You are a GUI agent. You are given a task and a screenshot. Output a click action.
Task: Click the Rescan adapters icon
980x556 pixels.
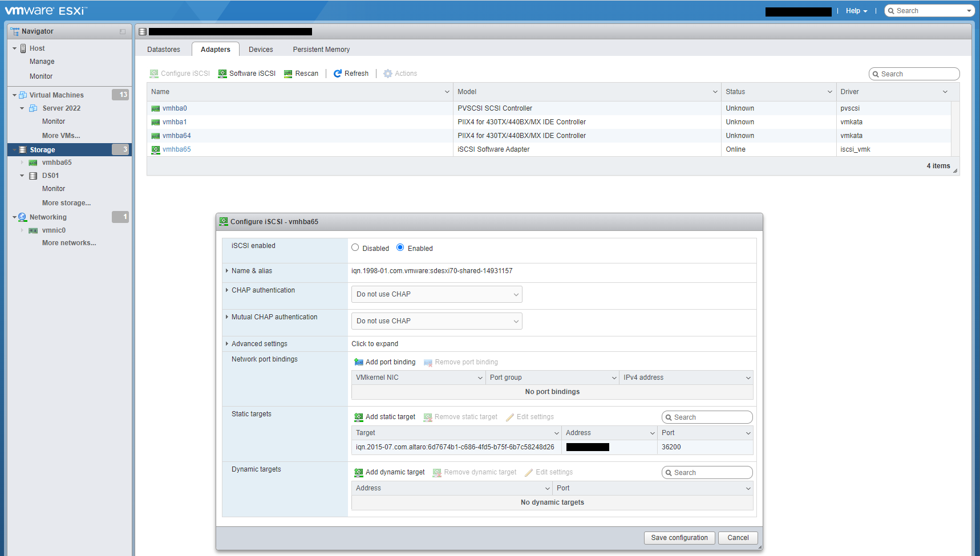pyautogui.click(x=301, y=73)
